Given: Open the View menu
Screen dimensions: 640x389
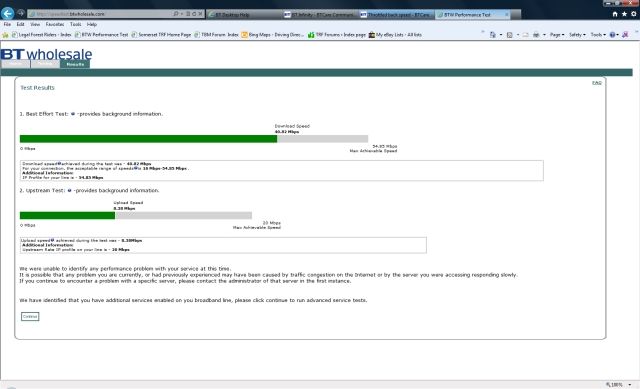Looking at the screenshot, I should pos(35,24).
